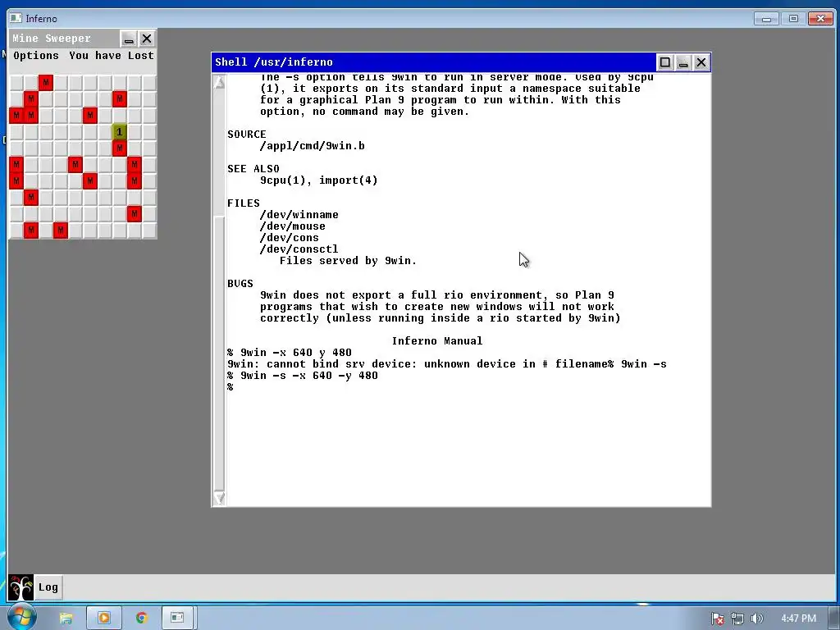Click the BUGS heading
The height and width of the screenshot is (630, 840).
pyautogui.click(x=240, y=283)
